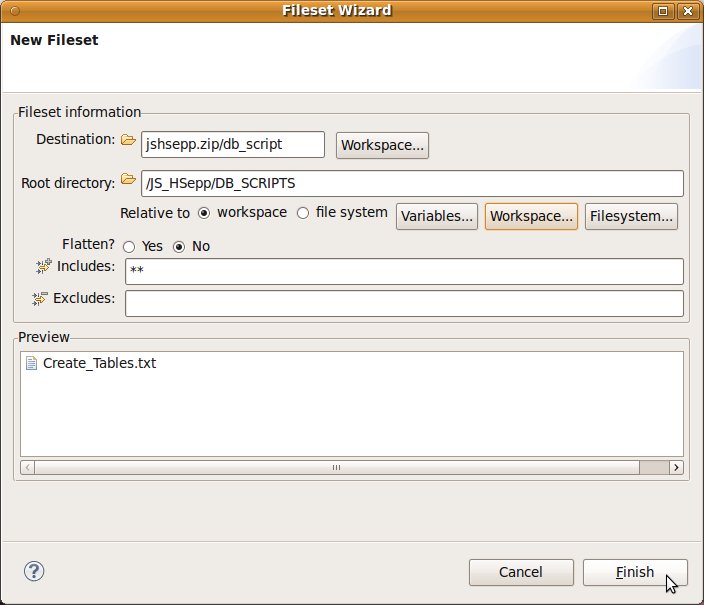Click the Excludes pattern icon
The height and width of the screenshot is (605, 704).
coord(40,298)
